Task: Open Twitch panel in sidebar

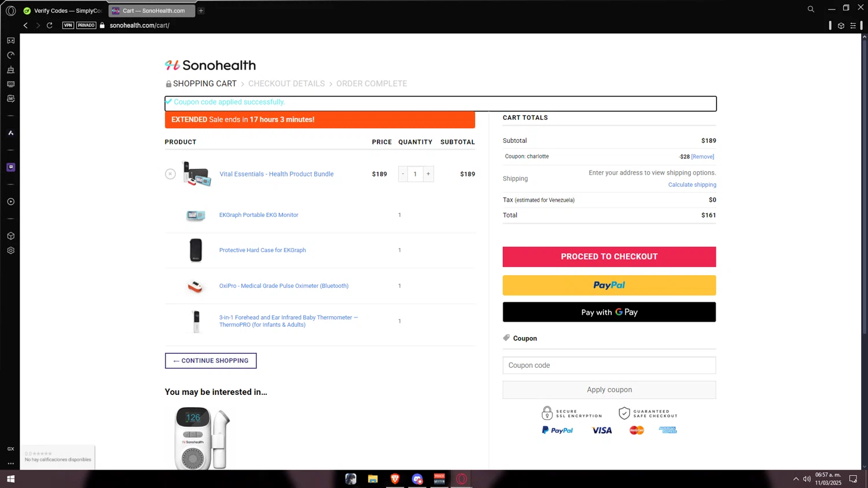Action: click(10, 167)
